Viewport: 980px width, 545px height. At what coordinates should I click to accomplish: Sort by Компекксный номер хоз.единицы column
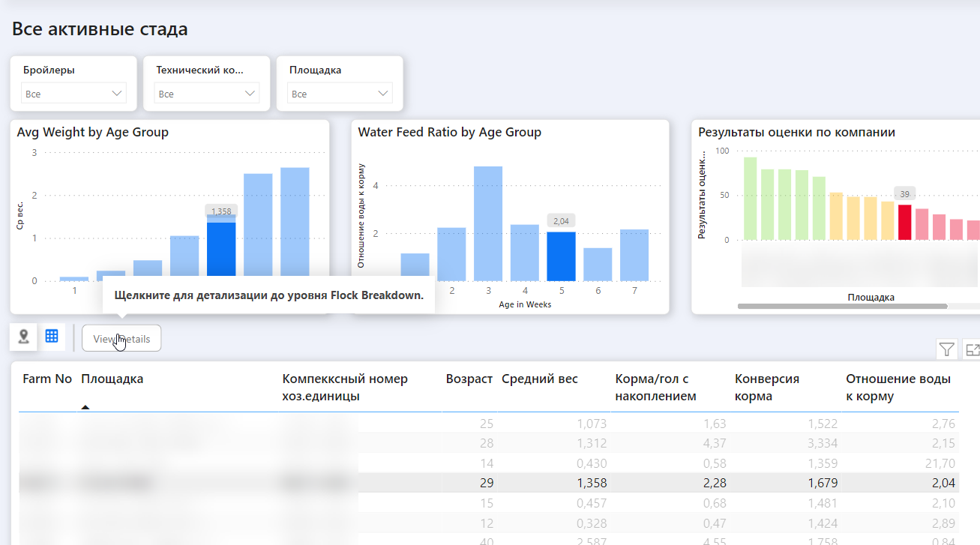pyautogui.click(x=345, y=388)
